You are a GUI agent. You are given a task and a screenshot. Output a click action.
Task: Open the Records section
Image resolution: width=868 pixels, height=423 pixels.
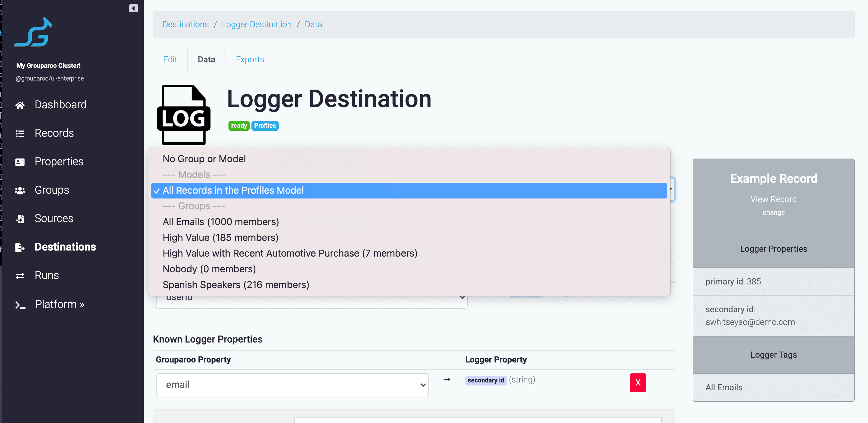click(54, 133)
